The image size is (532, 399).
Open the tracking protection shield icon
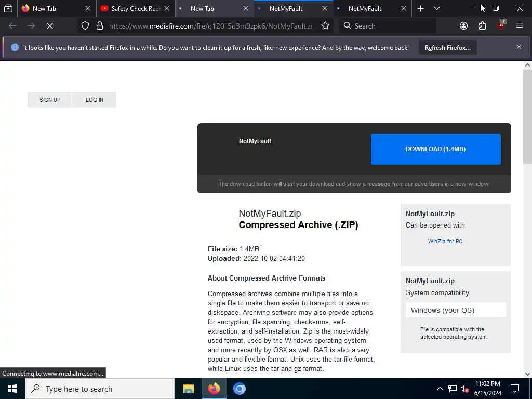85,26
